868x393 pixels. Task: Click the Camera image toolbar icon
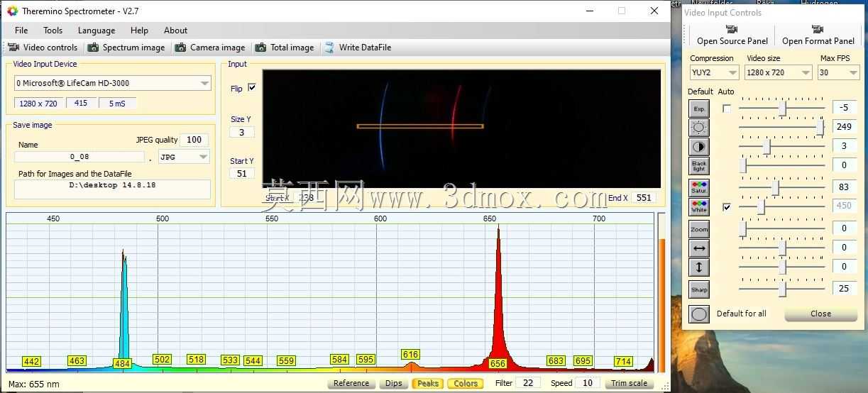pyautogui.click(x=180, y=48)
